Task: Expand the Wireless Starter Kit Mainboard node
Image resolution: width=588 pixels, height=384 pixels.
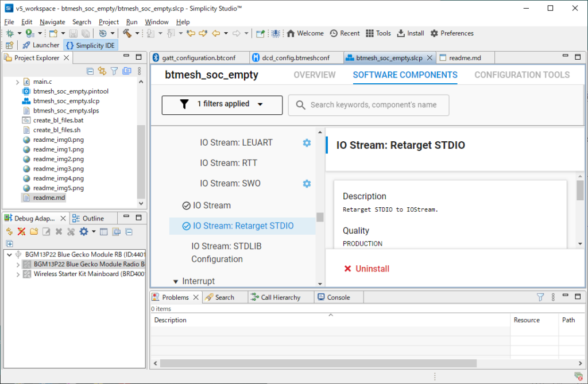Action: click(18, 274)
